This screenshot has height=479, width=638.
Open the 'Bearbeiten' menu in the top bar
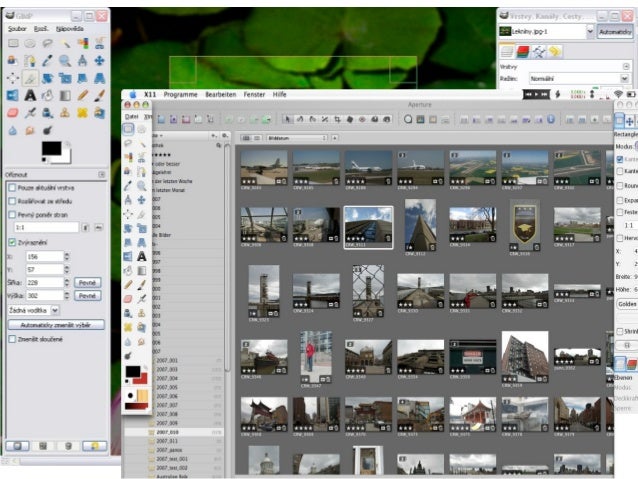coord(219,93)
